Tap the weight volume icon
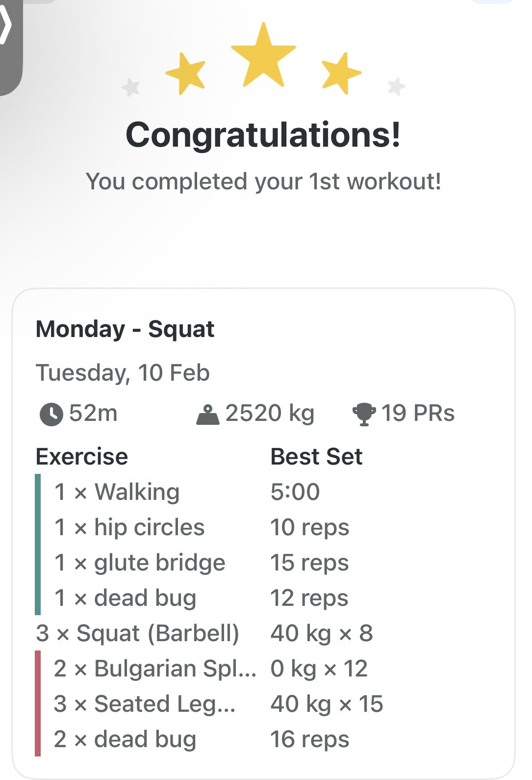 tap(207, 415)
